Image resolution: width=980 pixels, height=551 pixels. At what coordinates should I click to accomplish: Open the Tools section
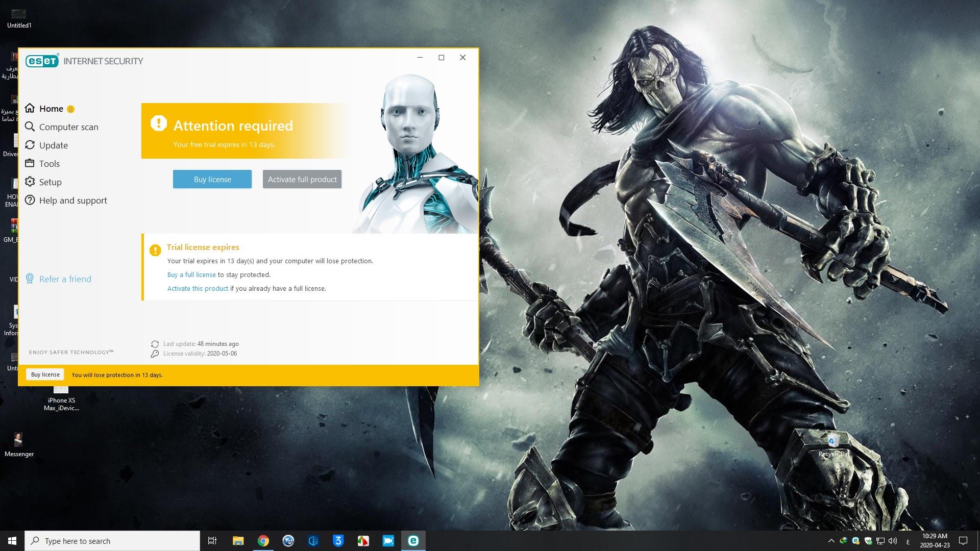[x=42, y=164]
